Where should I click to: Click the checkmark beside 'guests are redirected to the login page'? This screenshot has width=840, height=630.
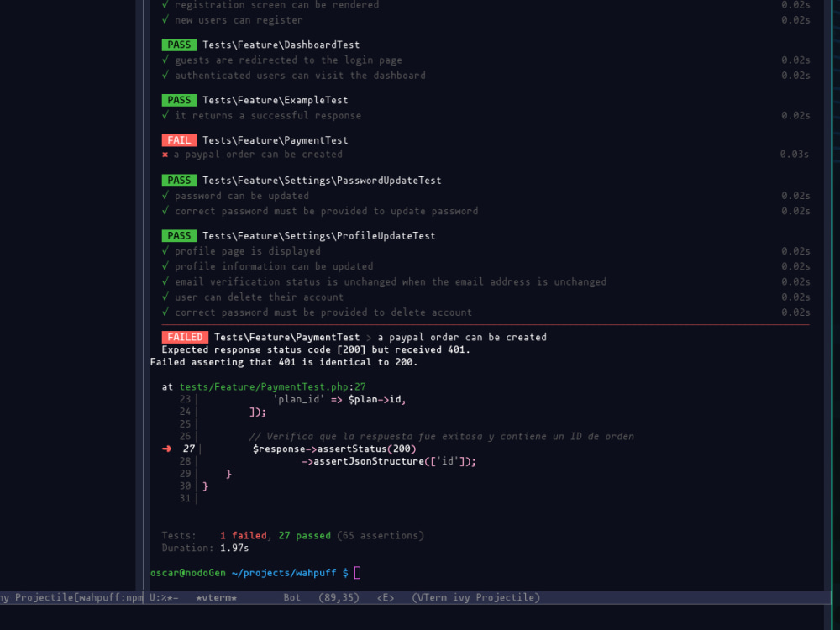(165, 60)
